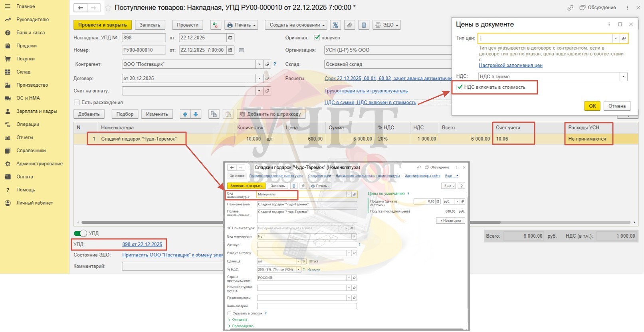This screenshot has width=644, height=332.
Task: Enable the 'Есть расхождения' checkbox
Action: pyautogui.click(x=77, y=103)
